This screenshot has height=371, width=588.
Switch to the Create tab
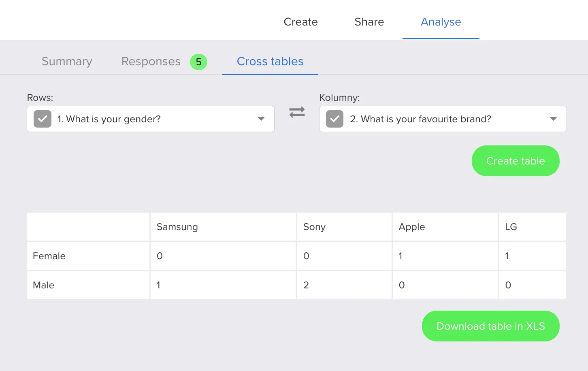300,22
